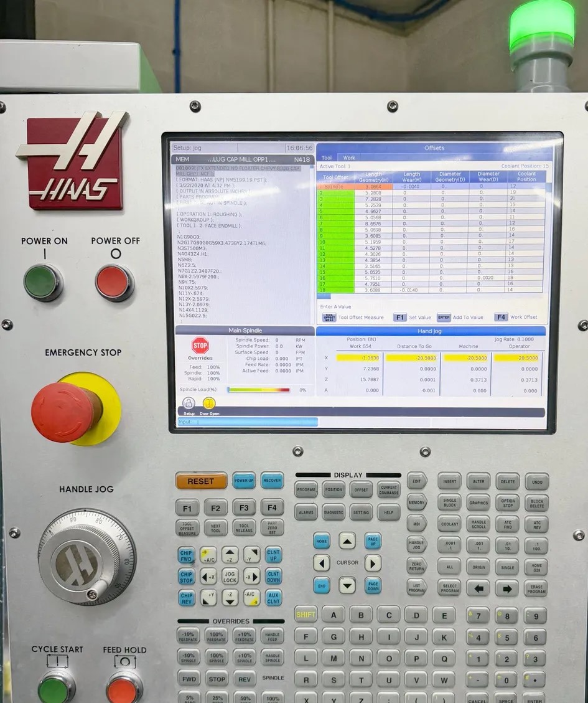Push the +X jog key
This screenshot has height=703, width=588.
pos(208,577)
